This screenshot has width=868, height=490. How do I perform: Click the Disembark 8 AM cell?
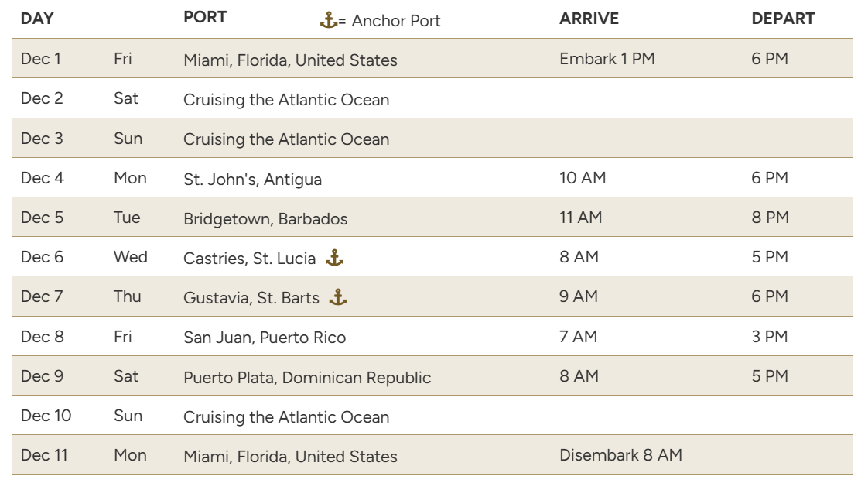pos(620,455)
